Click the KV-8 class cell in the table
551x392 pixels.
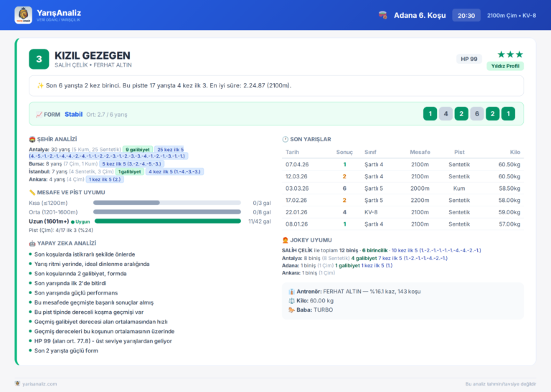point(371,212)
